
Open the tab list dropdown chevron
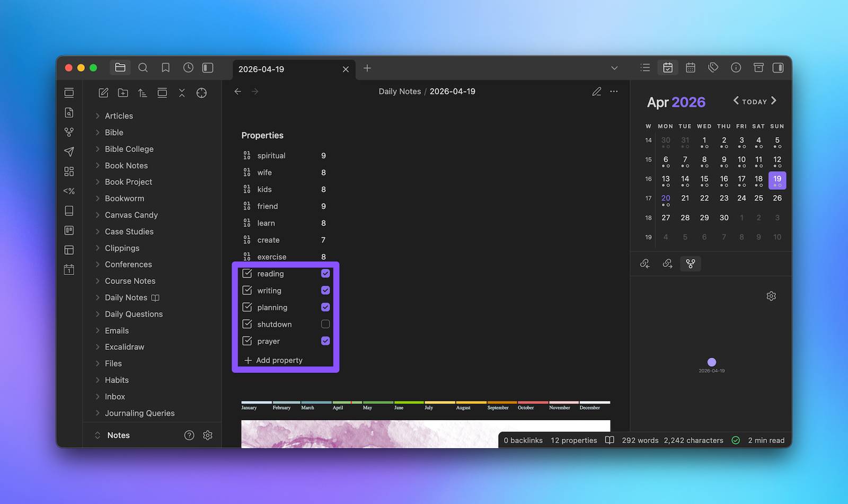[x=614, y=68]
